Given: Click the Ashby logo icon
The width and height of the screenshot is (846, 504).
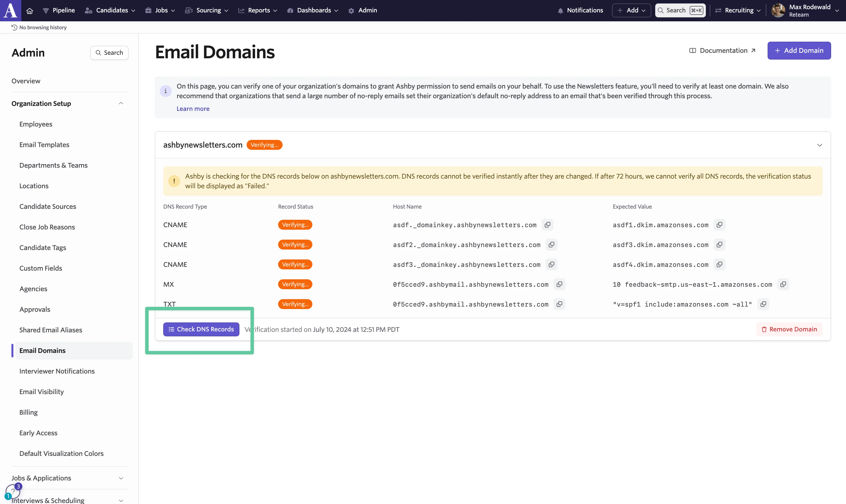Looking at the screenshot, I should pos(10,10).
